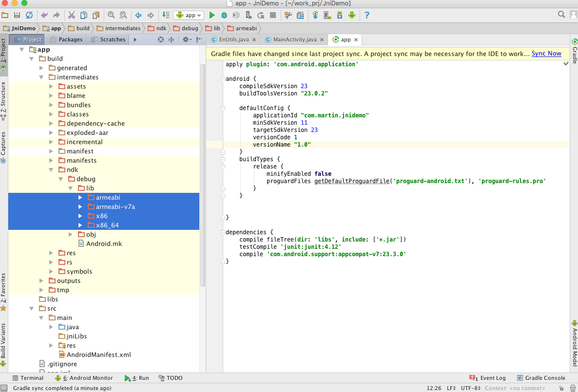Click Scroll from Source crosshair icon
Image resolution: width=578 pixels, height=392 pixels.
tap(161, 39)
